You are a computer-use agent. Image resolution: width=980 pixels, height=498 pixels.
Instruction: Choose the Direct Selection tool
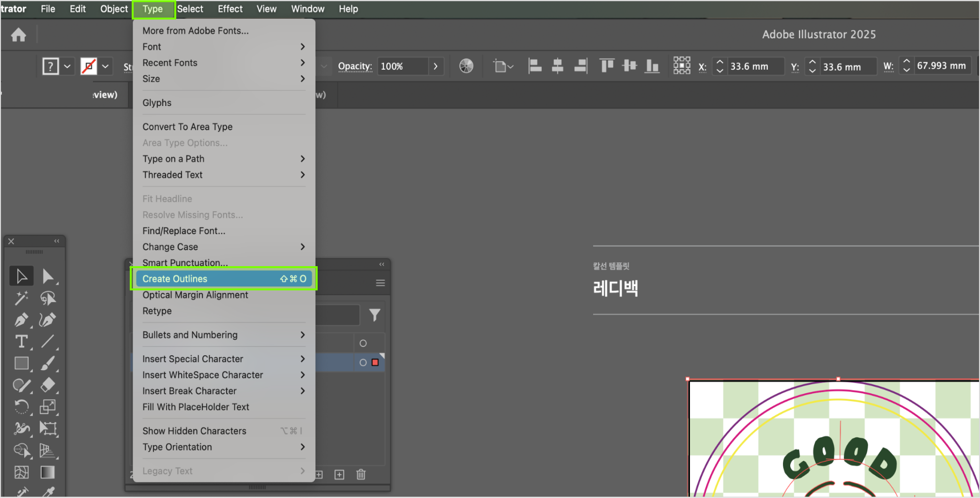click(x=47, y=276)
